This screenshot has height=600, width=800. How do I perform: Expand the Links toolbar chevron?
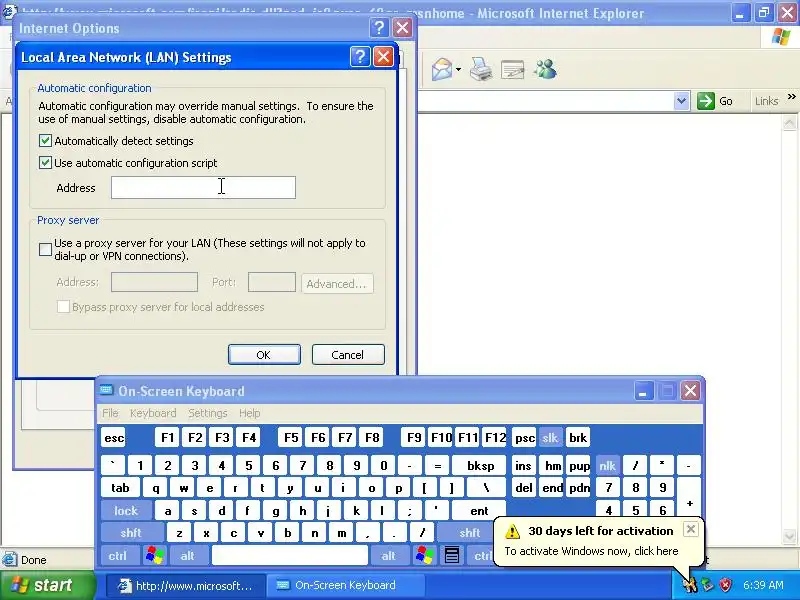click(x=791, y=96)
